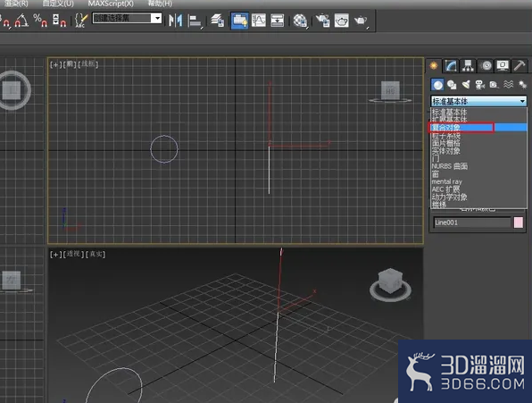
Task: Click the ViewCube in the front viewport
Action: pos(390,90)
